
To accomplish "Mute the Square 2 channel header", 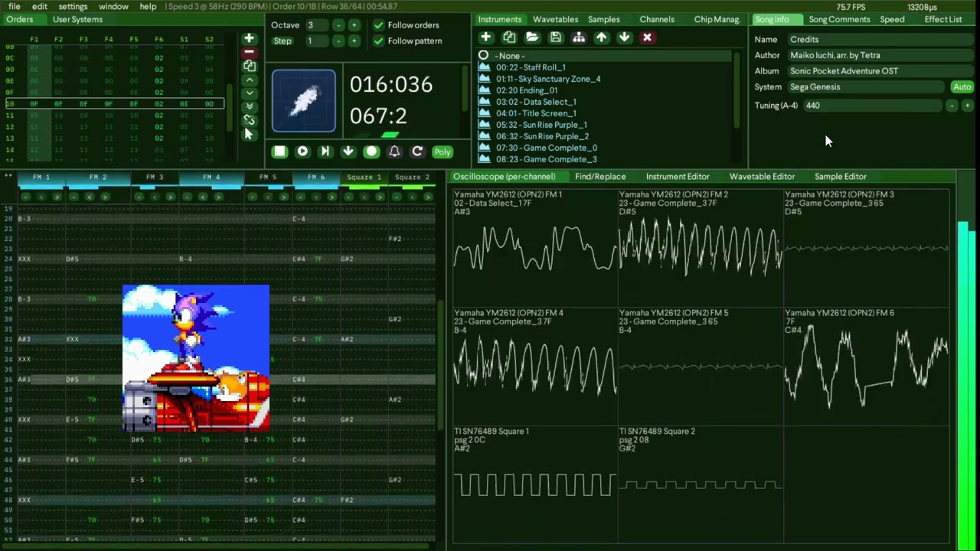I will [412, 178].
